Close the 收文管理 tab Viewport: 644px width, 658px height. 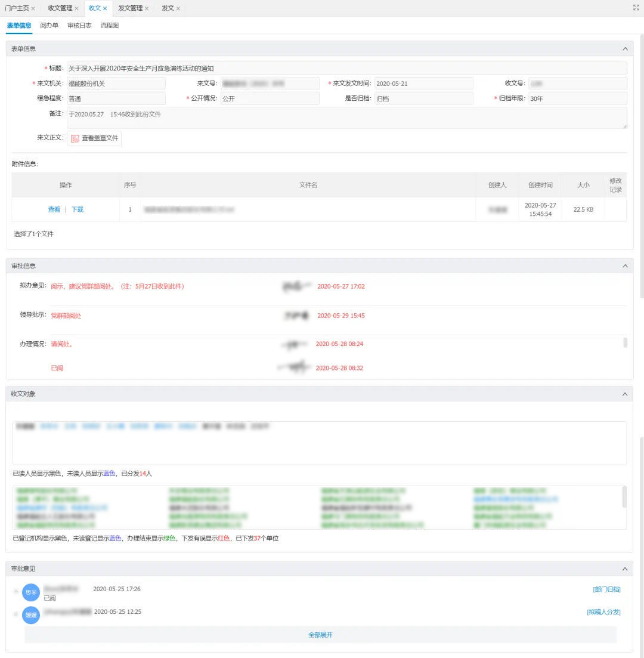76,8
